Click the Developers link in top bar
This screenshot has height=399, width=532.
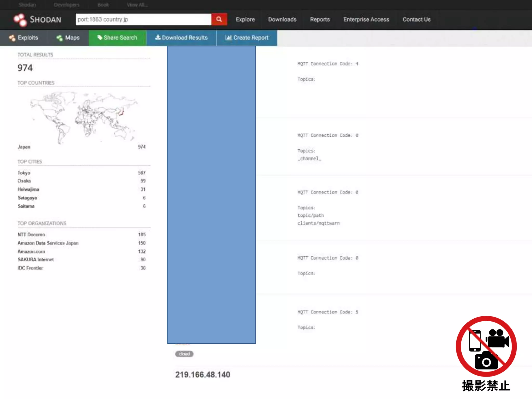click(66, 5)
